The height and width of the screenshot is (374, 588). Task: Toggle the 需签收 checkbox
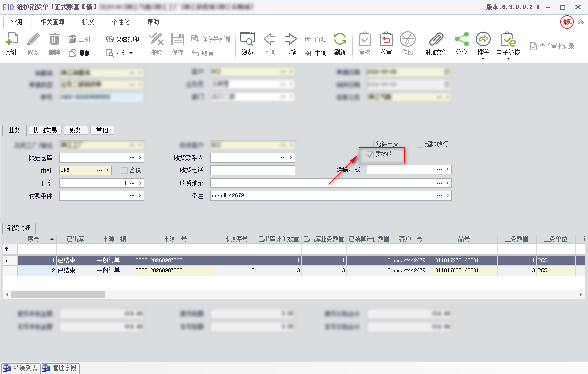[370, 155]
